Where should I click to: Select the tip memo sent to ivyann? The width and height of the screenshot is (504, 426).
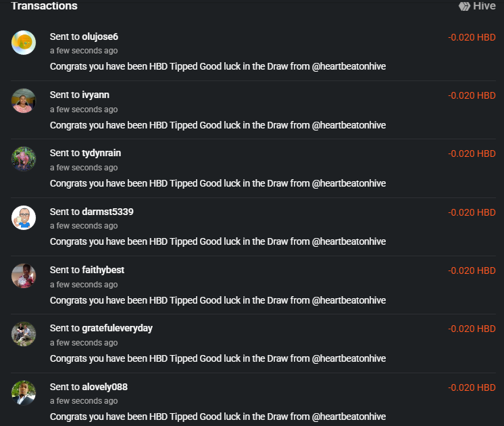[x=218, y=125]
